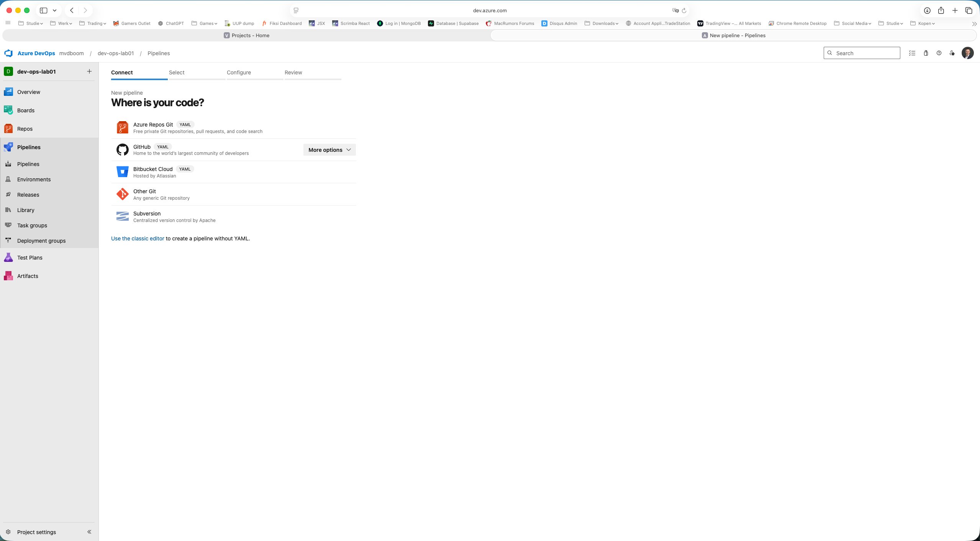Screen dimensions: 980x541
Task: Collapse the sidebar with double chevron
Action: coord(89,532)
